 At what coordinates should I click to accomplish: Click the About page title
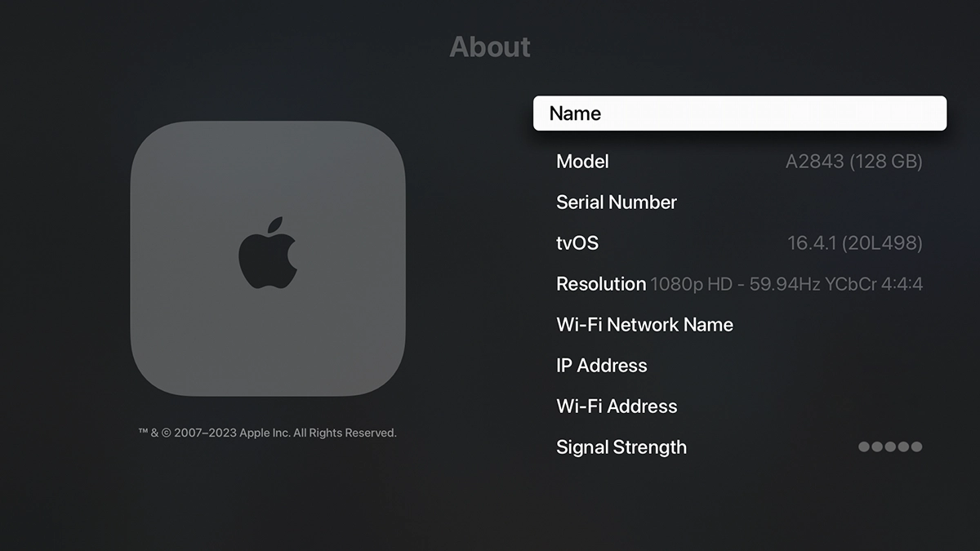click(x=490, y=47)
